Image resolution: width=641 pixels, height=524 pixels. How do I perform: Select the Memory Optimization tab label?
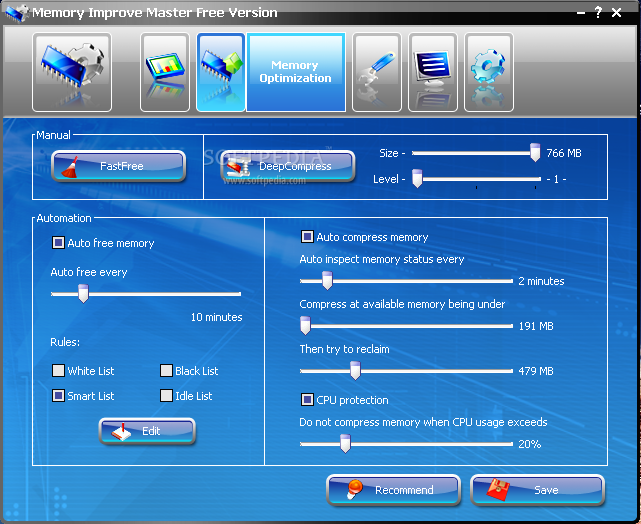click(295, 72)
